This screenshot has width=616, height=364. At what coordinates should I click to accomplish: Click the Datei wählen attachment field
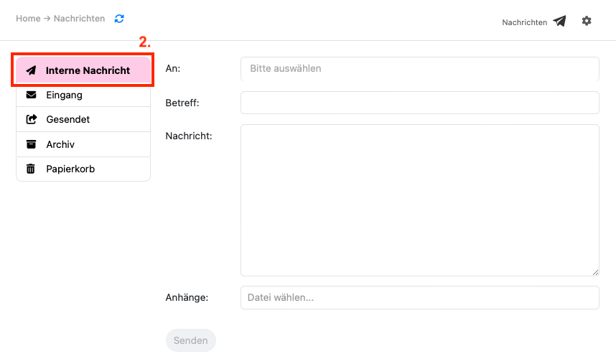tap(419, 297)
